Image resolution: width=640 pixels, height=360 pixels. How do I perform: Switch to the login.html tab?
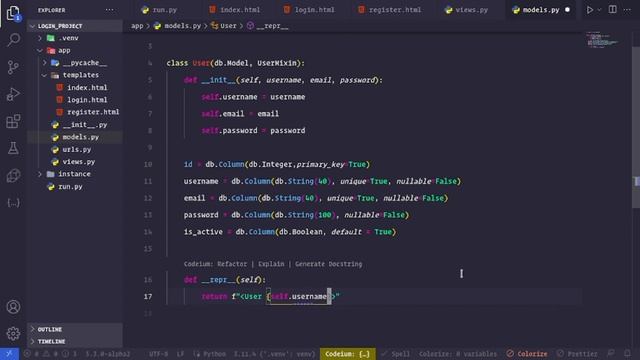click(309, 10)
